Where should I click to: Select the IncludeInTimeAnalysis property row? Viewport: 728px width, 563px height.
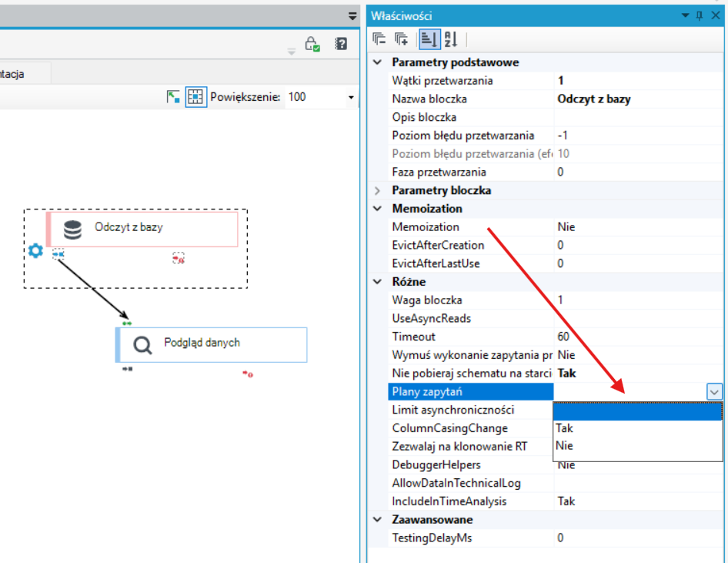coord(556,501)
